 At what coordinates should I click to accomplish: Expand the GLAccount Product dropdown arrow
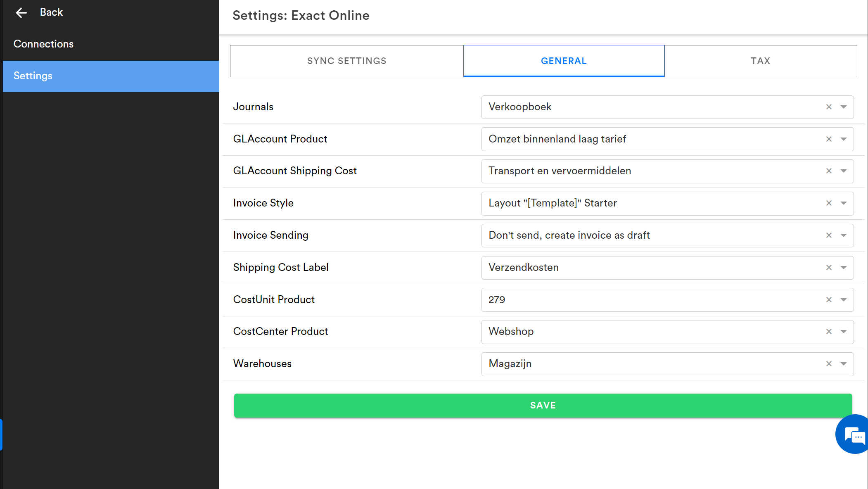(844, 139)
